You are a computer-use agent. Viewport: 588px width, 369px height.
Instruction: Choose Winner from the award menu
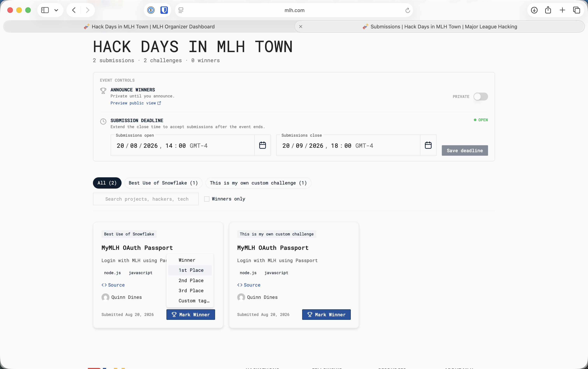pos(190,260)
